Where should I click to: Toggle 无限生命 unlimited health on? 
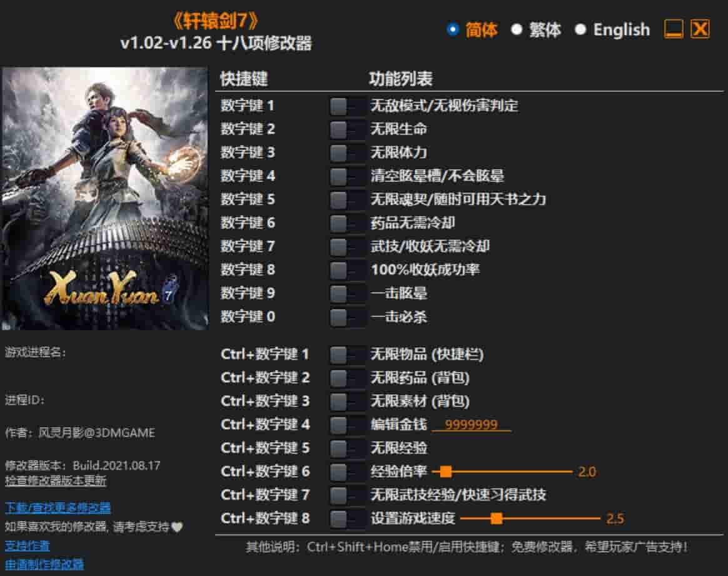pos(347,129)
